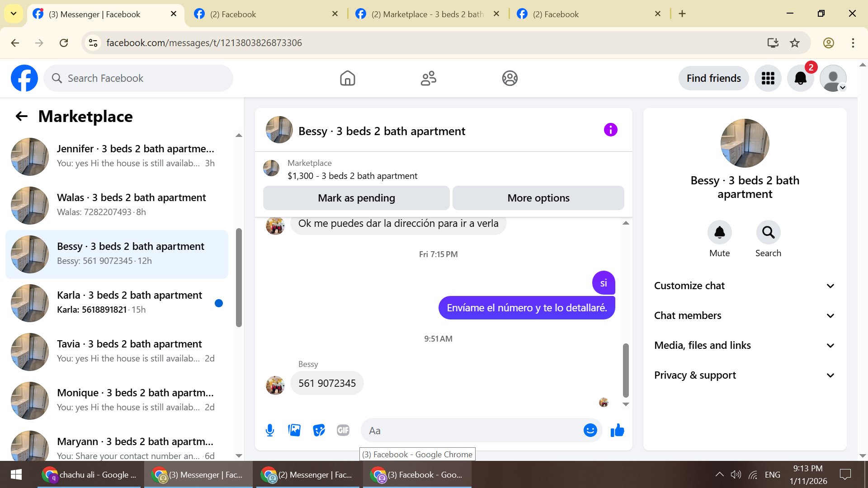The height and width of the screenshot is (488, 868).
Task: Attach a photo using the image icon
Action: pyautogui.click(x=294, y=430)
